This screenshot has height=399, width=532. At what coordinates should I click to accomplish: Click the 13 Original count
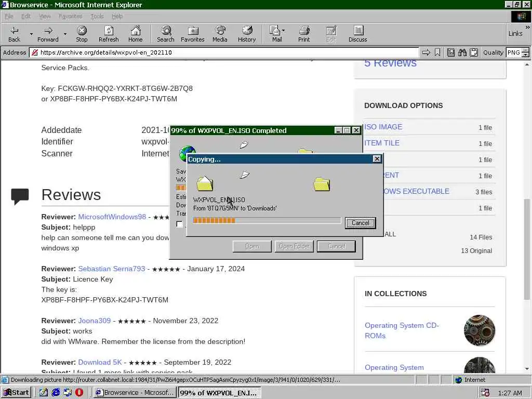click(x=476, y=251)
